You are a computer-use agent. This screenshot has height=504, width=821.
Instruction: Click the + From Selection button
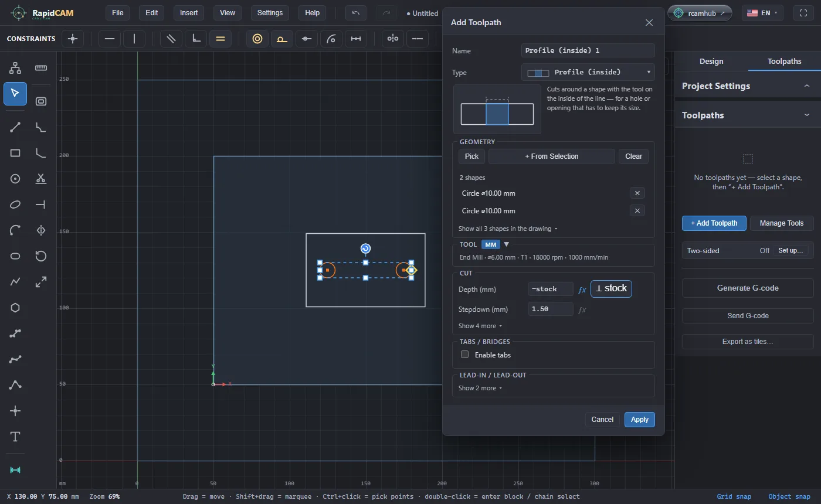552,156
